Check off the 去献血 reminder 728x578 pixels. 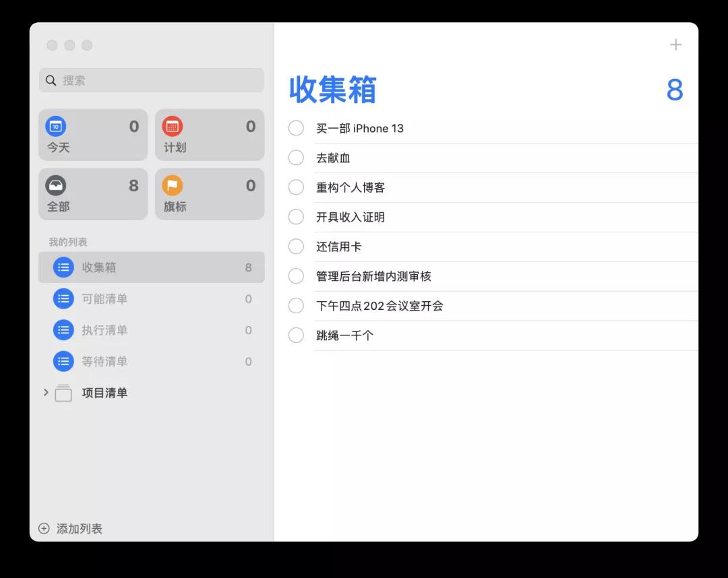[296, 158]
